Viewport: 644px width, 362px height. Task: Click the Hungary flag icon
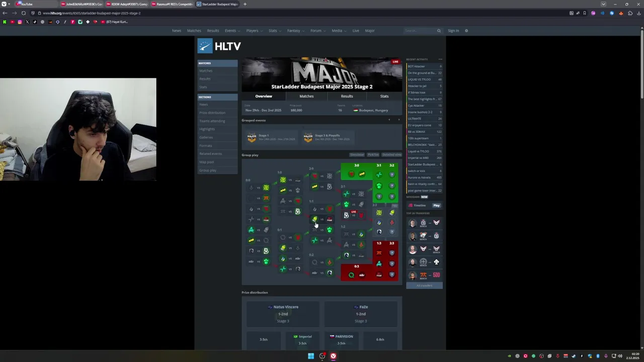click(x=356, y=110)
